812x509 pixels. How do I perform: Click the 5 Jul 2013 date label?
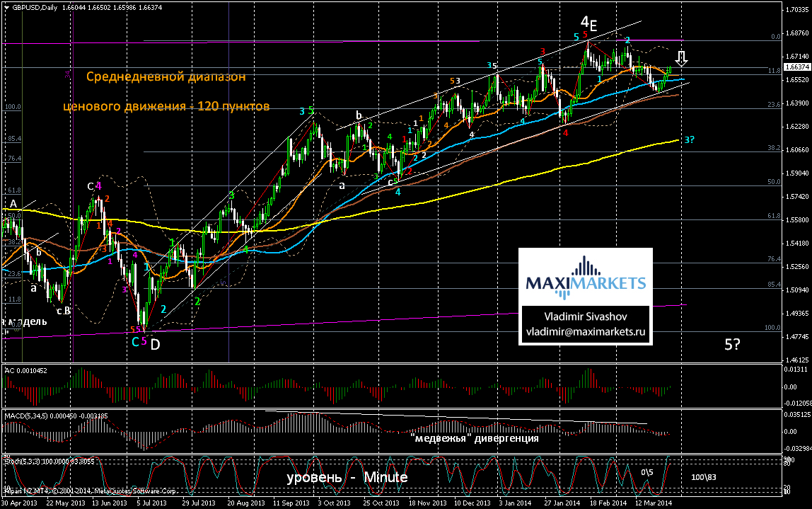(152, 503)
